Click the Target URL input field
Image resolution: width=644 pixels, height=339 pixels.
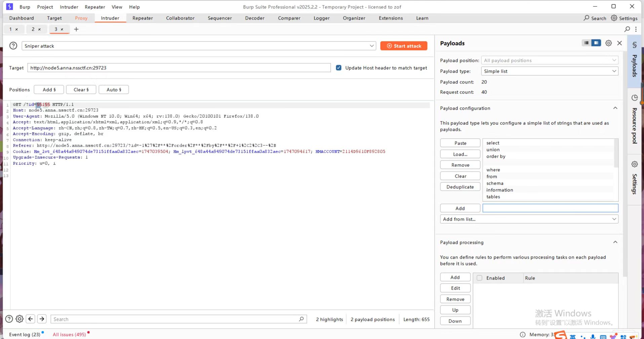pos(179,68)
